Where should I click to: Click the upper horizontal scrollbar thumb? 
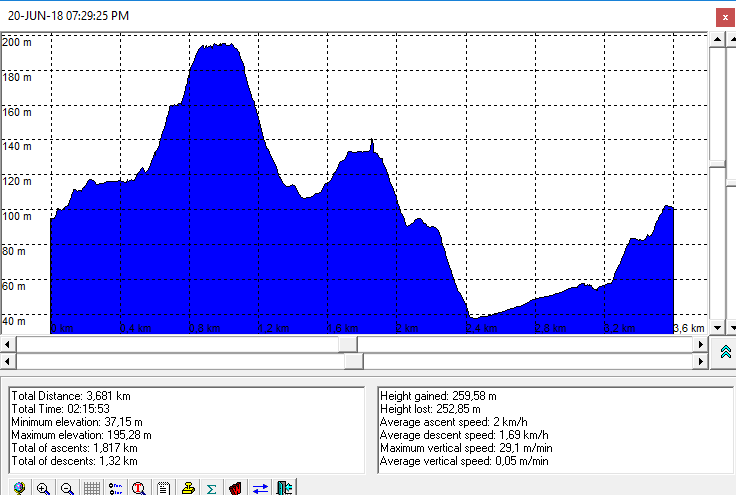[x=348, y=344]
